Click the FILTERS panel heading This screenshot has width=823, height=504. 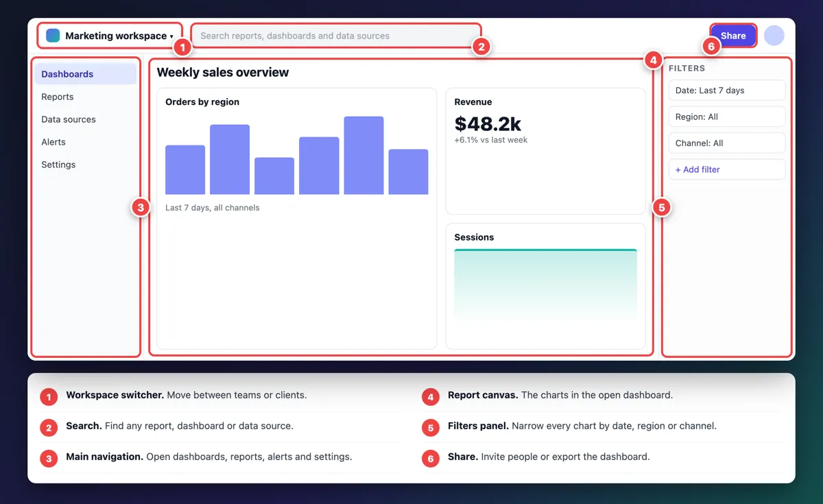tap(687, 69)
